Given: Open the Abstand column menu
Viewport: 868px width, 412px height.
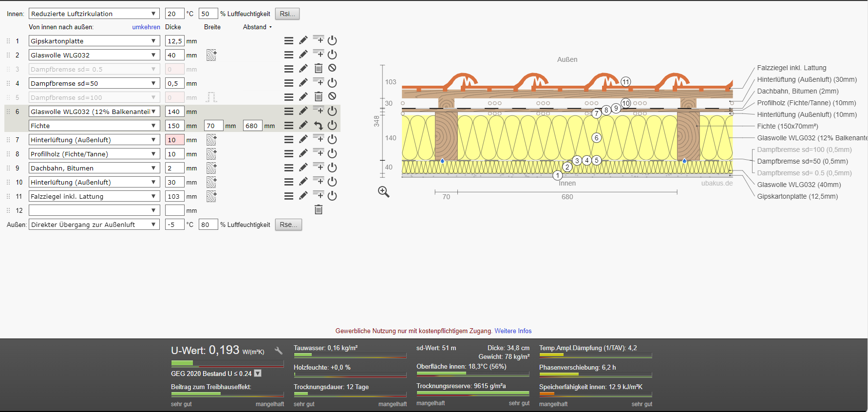Looking at the screenshot, I should click(257, 27).
